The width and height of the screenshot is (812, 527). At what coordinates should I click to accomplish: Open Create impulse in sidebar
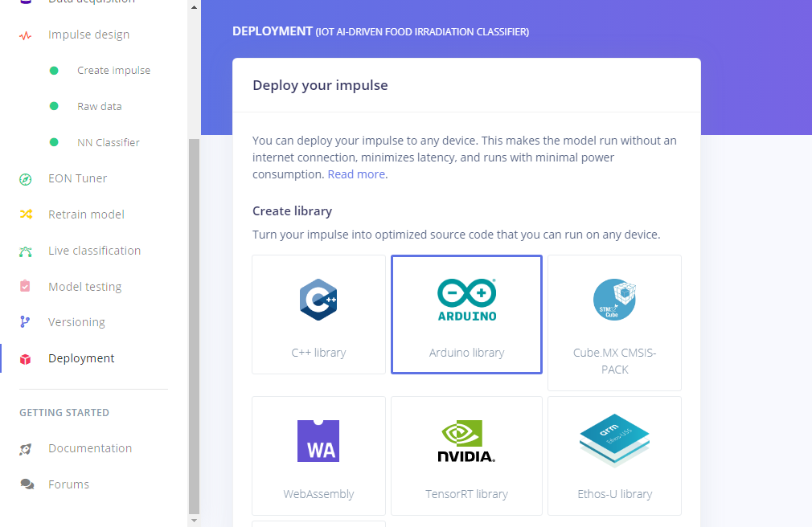(x=113, y=71)
